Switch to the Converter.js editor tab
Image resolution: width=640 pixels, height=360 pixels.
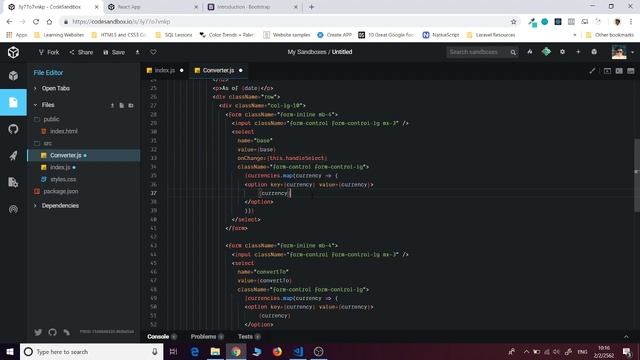pyautogui.click(x=219, y=70)
